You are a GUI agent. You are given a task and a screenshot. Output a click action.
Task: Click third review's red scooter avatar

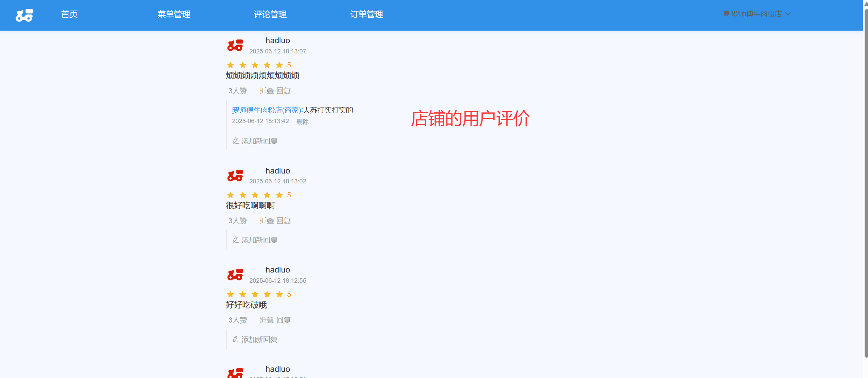(235, 275)
